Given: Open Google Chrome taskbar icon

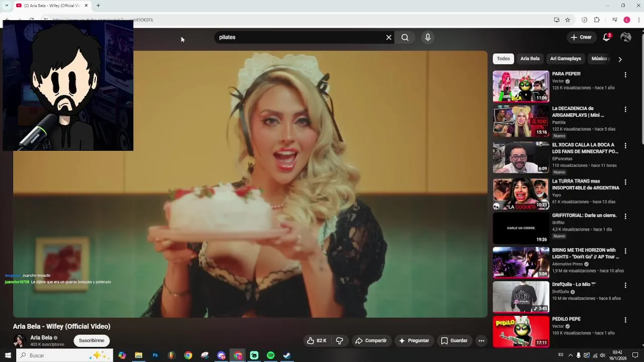Looking at the screenshot, I should [x=188, y=355].
